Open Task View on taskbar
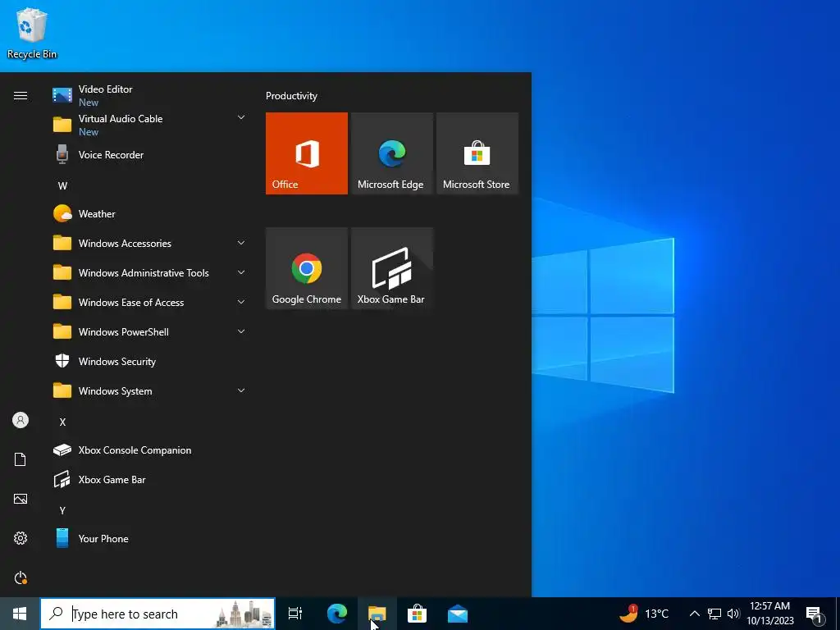The height and width of the screenshot is (630, 840). [x=295, y=614]
